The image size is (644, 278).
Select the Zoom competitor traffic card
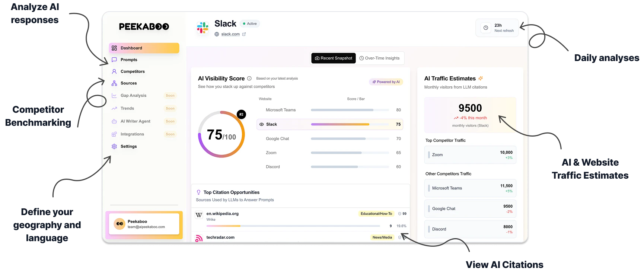pyautogui.click(x=470, y=155)
